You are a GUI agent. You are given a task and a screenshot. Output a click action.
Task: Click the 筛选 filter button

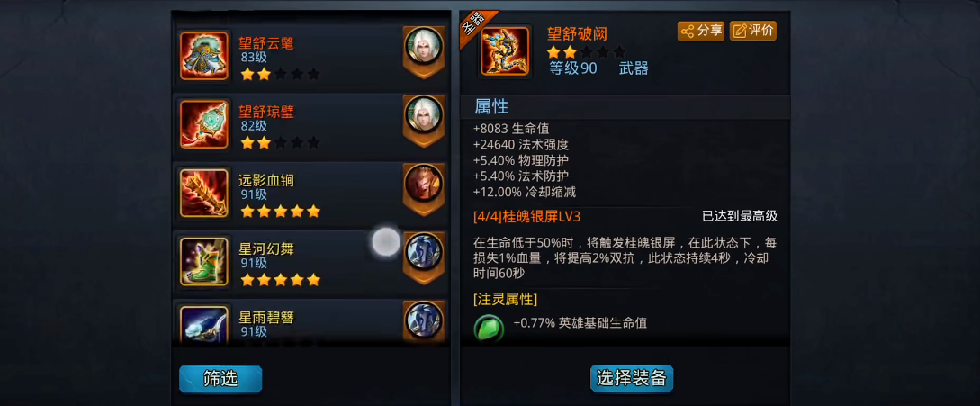click(220, 379)
